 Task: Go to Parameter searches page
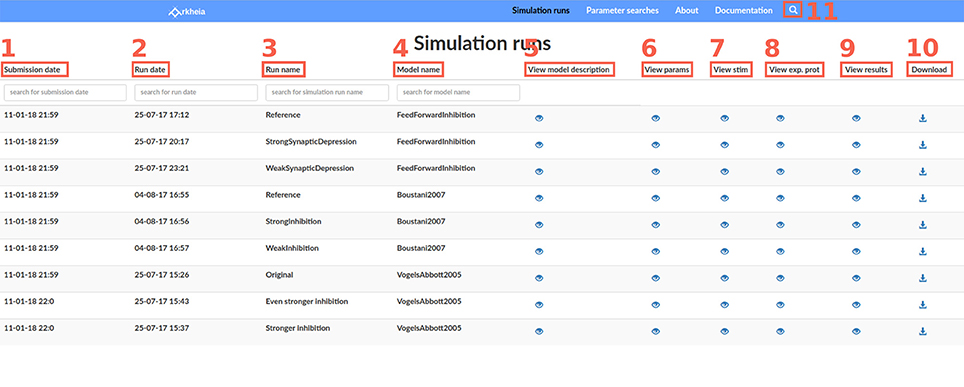[x=622, y=10]
